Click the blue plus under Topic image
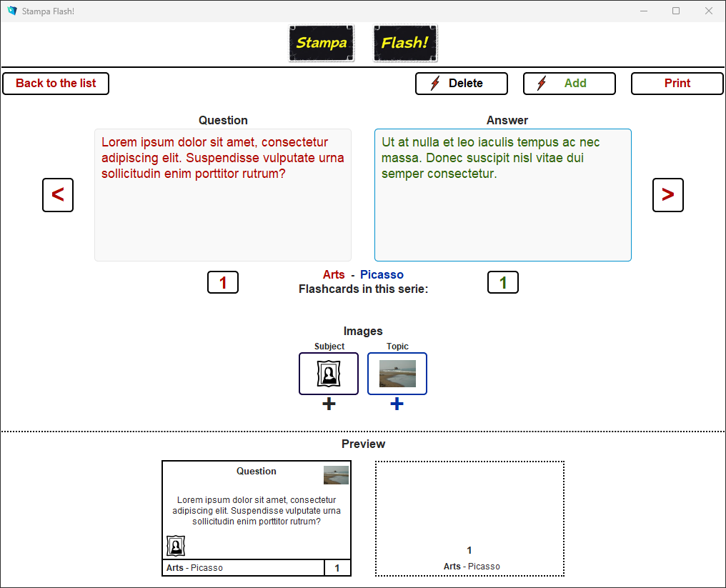Image resolution: width=726 pixels, height=588 pixels. point(397,404)
